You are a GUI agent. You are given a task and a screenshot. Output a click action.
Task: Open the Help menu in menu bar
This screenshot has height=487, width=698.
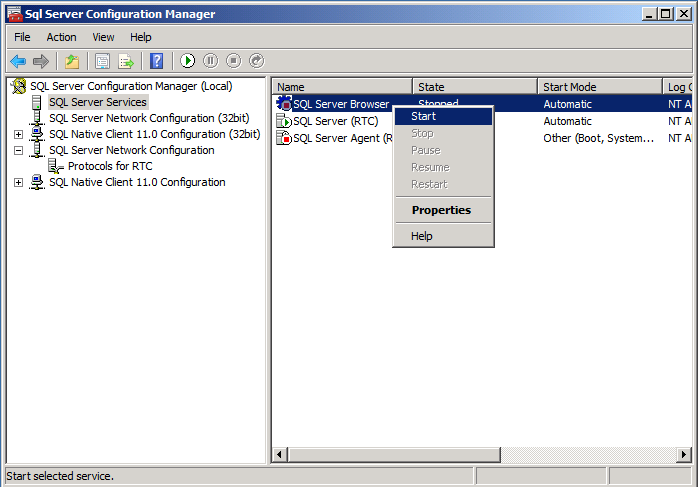(x=141, y=37)
